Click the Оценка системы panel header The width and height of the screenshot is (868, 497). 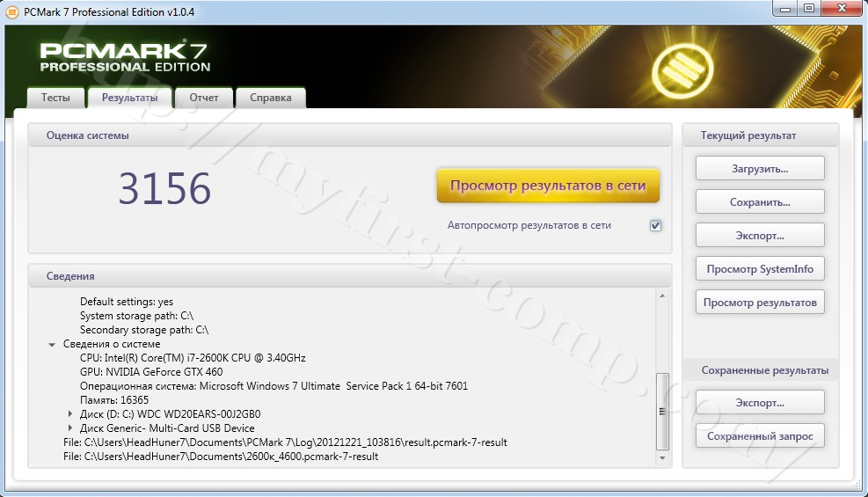350,135
